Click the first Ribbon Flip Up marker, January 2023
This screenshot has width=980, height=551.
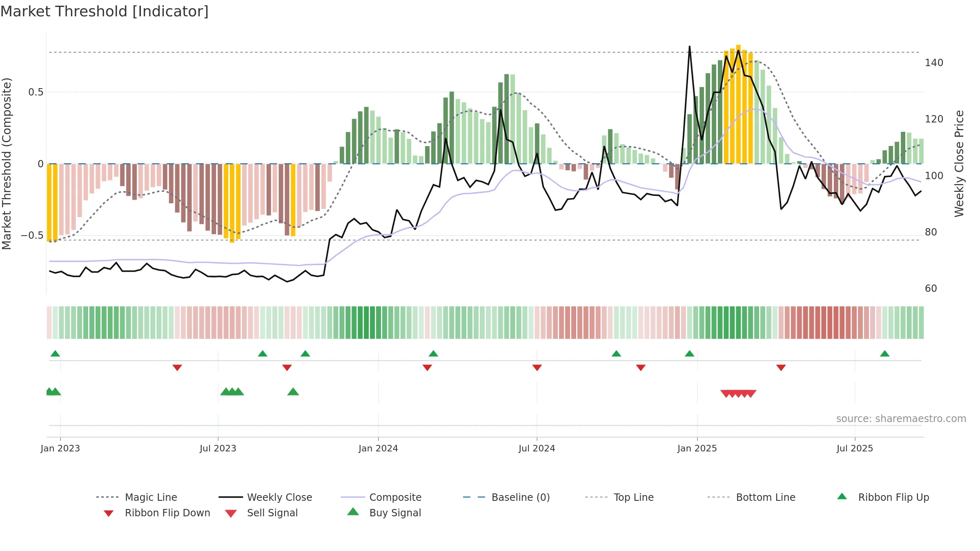[55, 353]
